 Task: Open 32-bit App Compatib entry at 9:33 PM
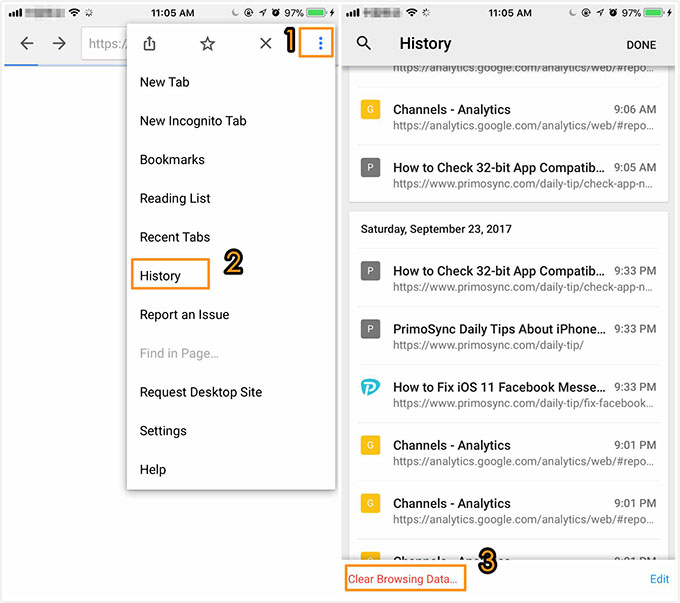pyautogui.click(x=508, y=278)
